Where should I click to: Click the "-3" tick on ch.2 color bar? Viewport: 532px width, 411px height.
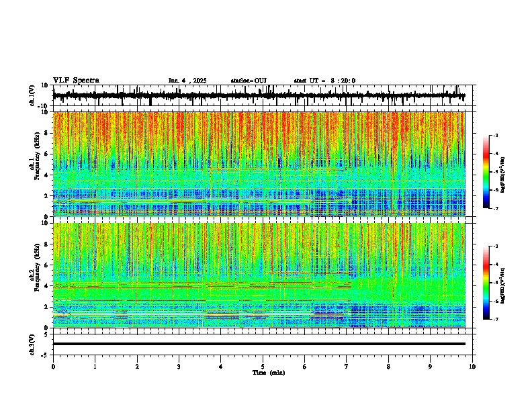click(x=496, y=246)
